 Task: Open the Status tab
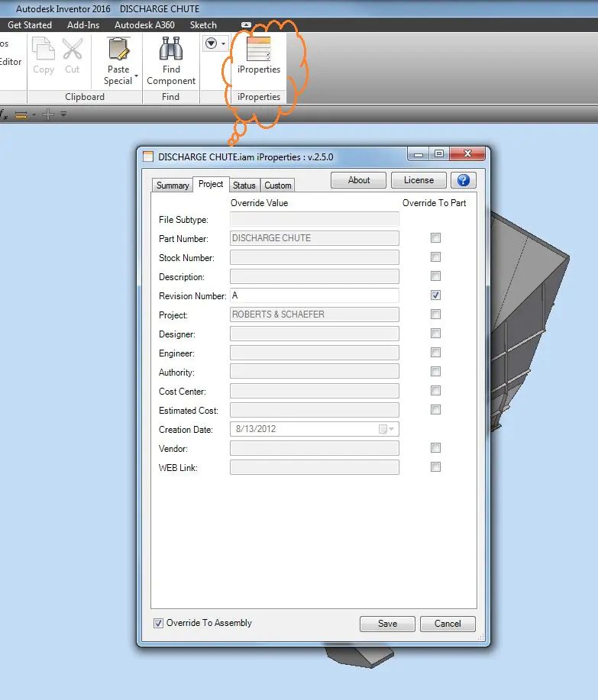pyautogui.click(x=244, y=185)
